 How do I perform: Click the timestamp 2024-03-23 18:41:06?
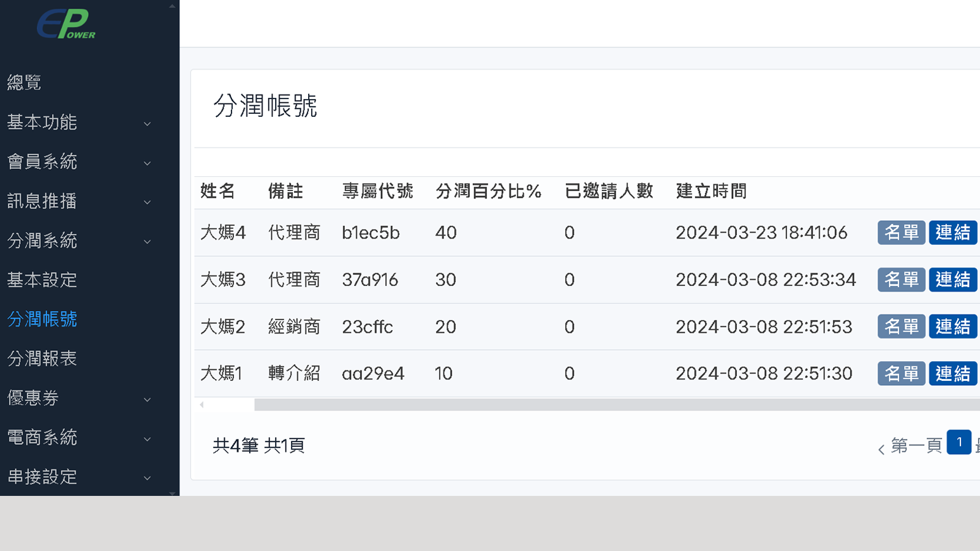[761, 233]
